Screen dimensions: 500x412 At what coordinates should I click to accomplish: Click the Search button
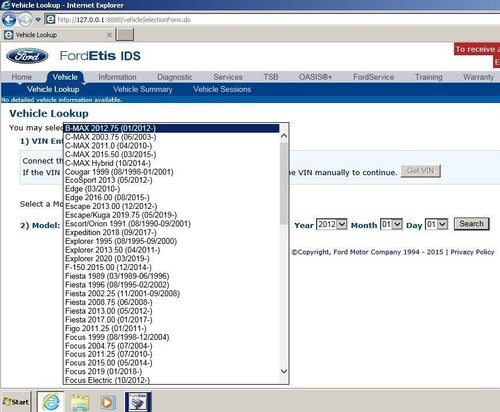pyautogui.click(x=471, y=224)
